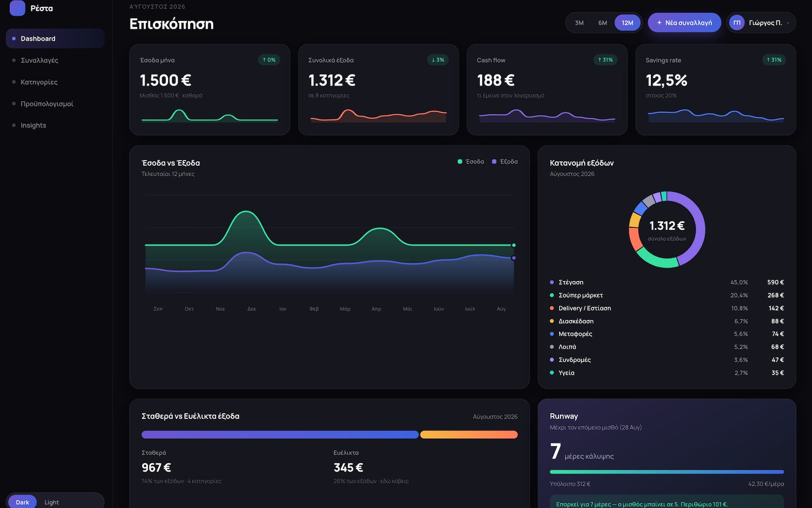
Task: Open the Γιώργος Π. account dropdown arrow
Action: 788,23
